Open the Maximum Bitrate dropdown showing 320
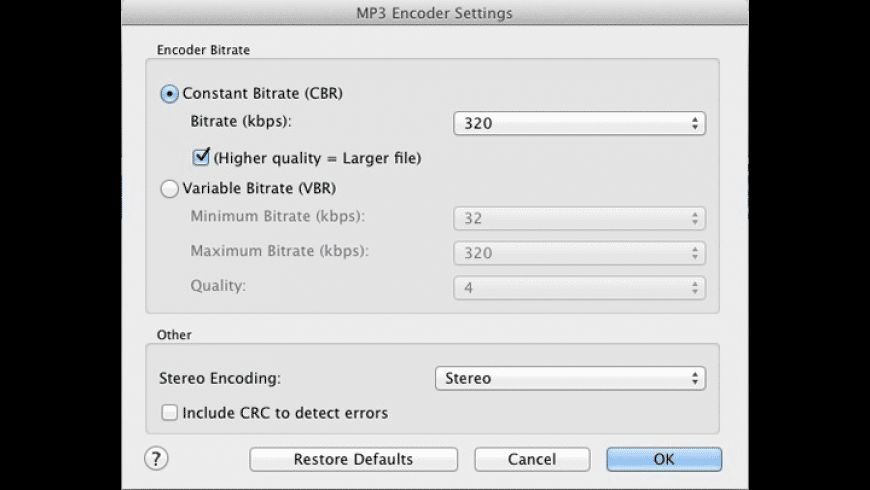 click(579, 253)
